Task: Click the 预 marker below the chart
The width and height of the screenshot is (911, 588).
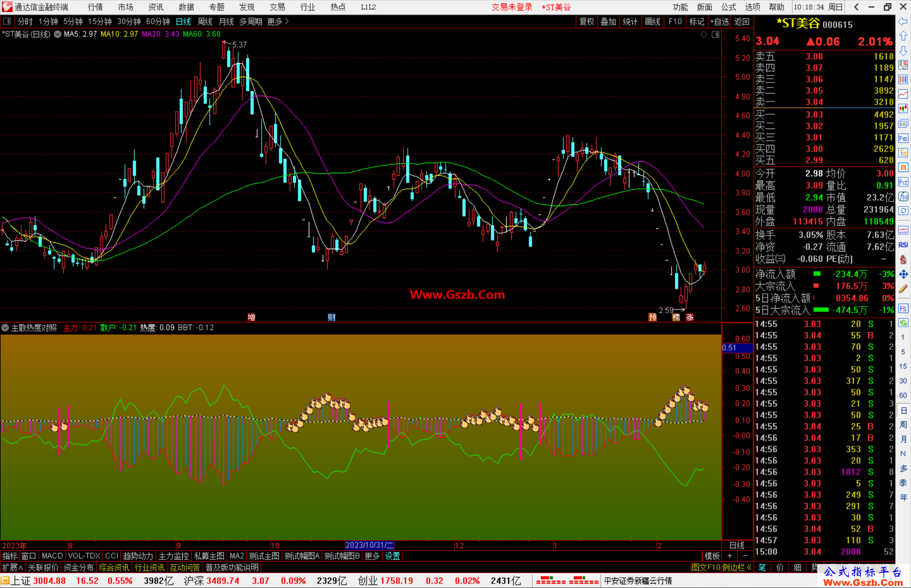Action: 652,317
